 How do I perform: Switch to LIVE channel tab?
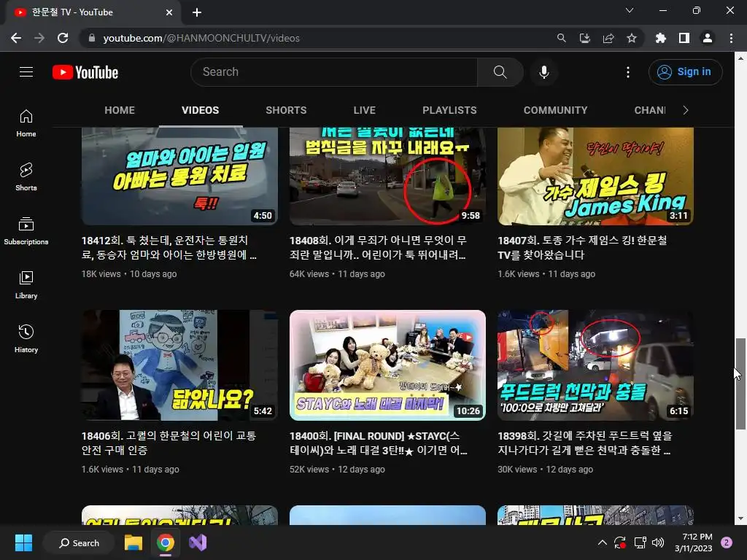coord(365,110)
